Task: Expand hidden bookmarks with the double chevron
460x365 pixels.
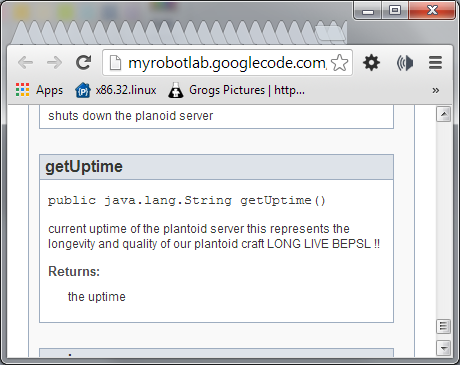Action: (x=435, y=90)
